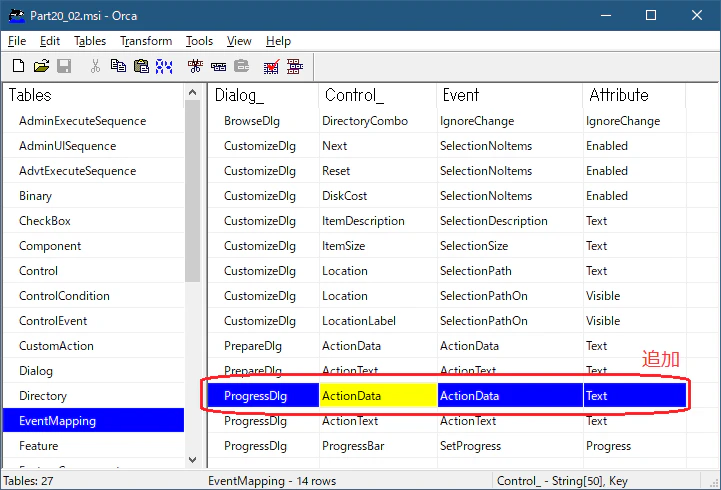Click the Save diskette toolbar icon
The image size is (721, 490).
(x=64, y=66)
